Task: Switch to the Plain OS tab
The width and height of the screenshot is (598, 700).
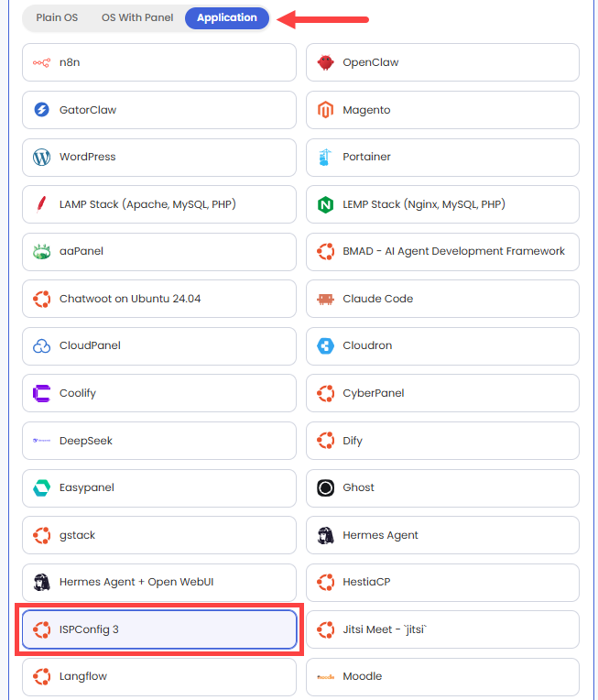Action: (x=57, y=17)
